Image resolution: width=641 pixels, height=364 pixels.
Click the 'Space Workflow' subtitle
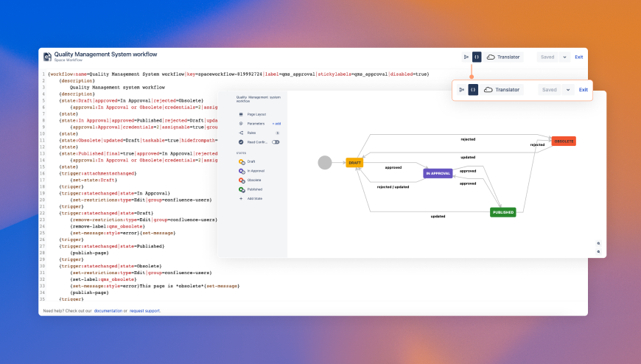pyautogui.click(x=69, y=60)
